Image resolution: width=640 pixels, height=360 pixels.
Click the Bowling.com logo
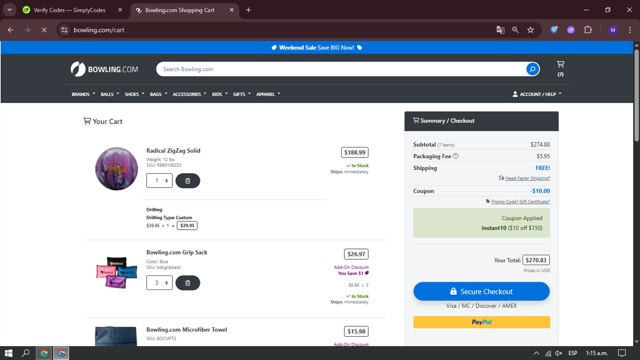104,69
